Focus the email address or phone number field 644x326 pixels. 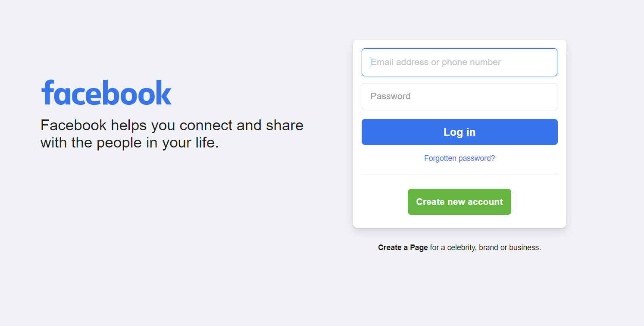[459, 62]
